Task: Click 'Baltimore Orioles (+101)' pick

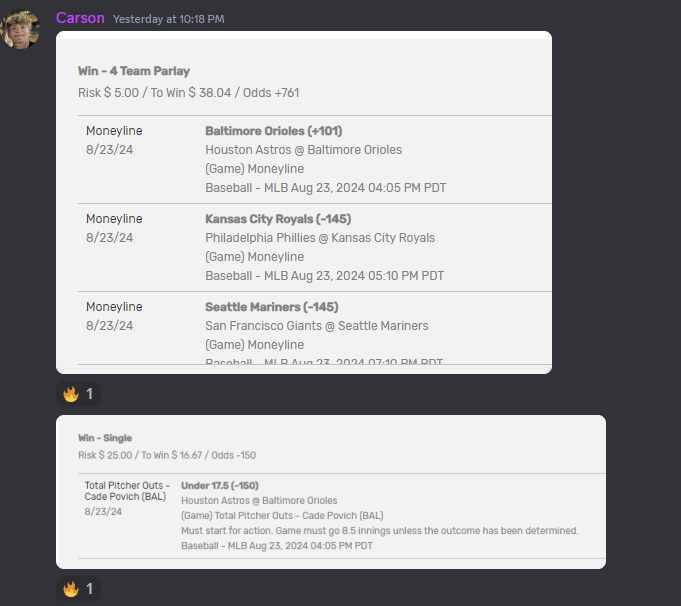Action: pyautogui.click(x=274, y=131)
